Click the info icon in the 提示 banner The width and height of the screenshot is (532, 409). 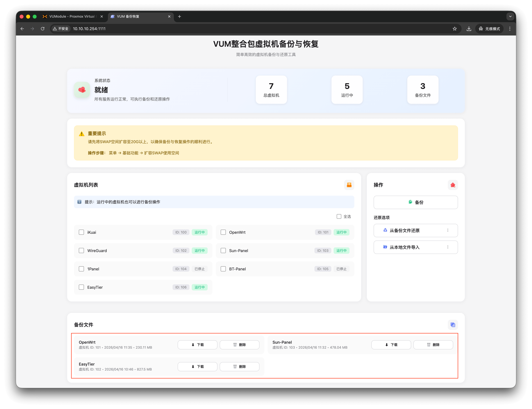point(79,202)
